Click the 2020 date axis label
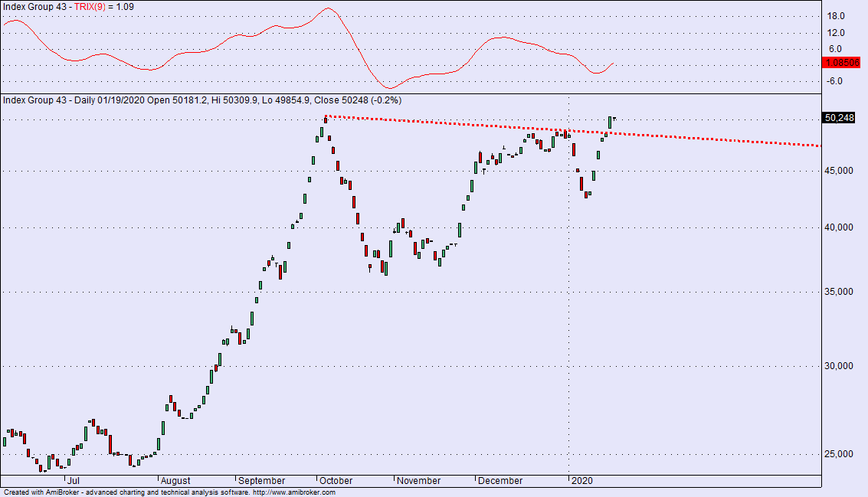 tap(581, 480)
